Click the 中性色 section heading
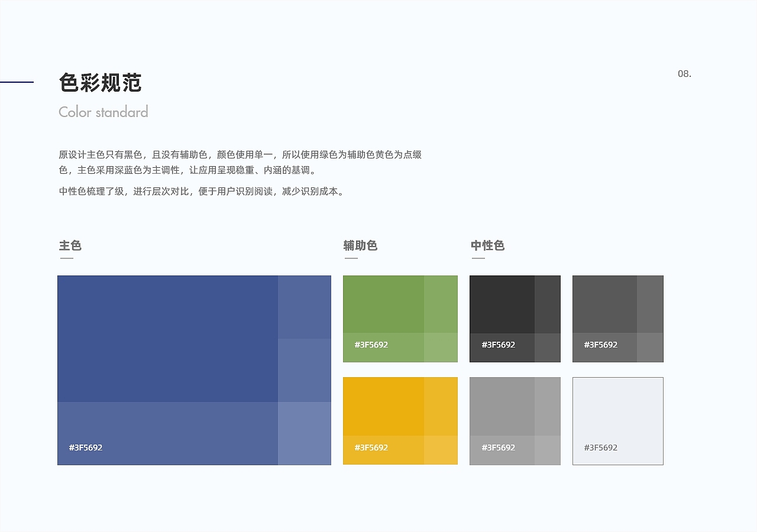This screenshot has width=757, height=532. (487, 246)
